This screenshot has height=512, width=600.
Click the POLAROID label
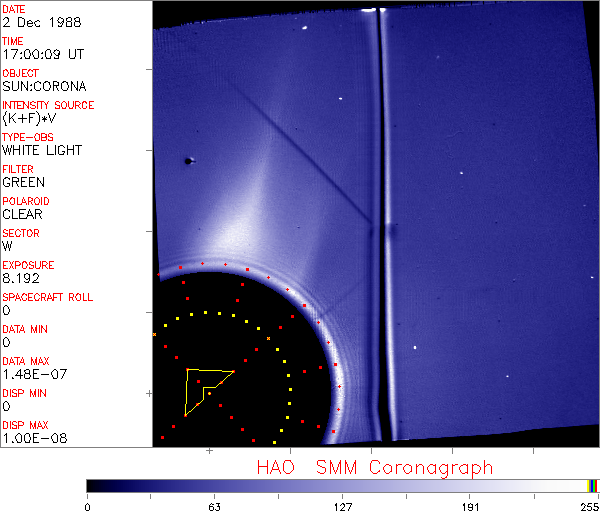[26, 201]
